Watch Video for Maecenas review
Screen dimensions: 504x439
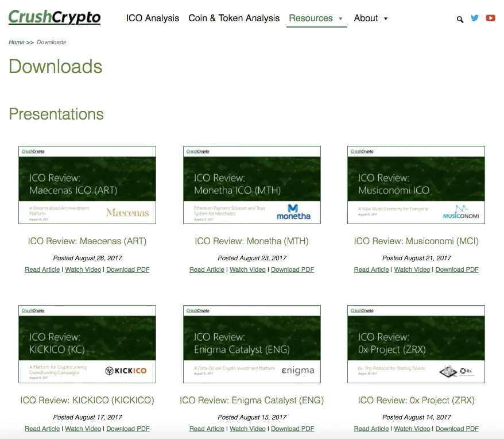point(83,269)
